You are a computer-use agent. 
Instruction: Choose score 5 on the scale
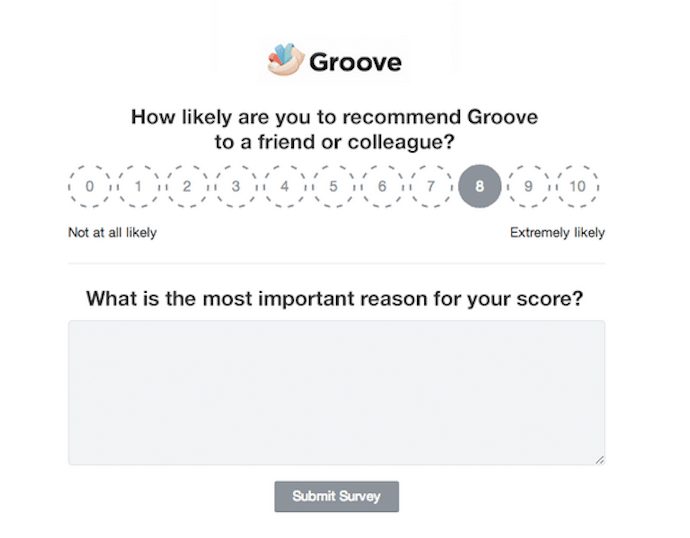(x=334, y=187)
